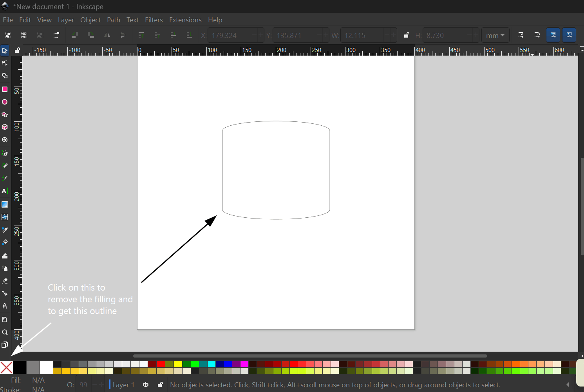Open the Object menu
584x392 pixels.
click(x=90, y=20)
